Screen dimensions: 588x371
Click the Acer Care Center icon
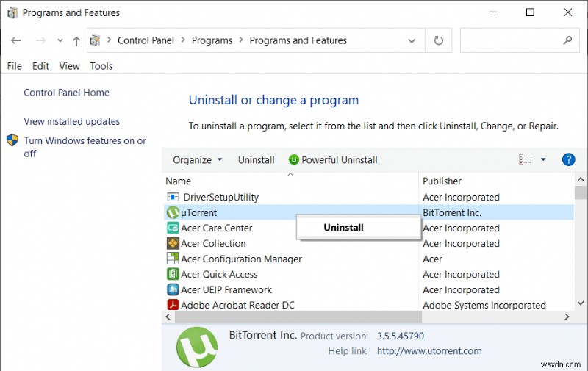(x=173, y=228)
